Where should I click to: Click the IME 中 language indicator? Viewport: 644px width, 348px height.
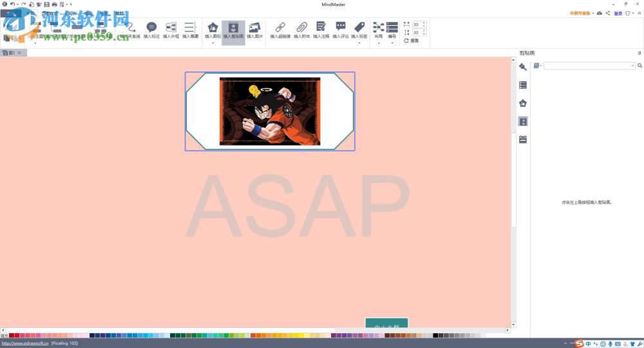[588, 344]
